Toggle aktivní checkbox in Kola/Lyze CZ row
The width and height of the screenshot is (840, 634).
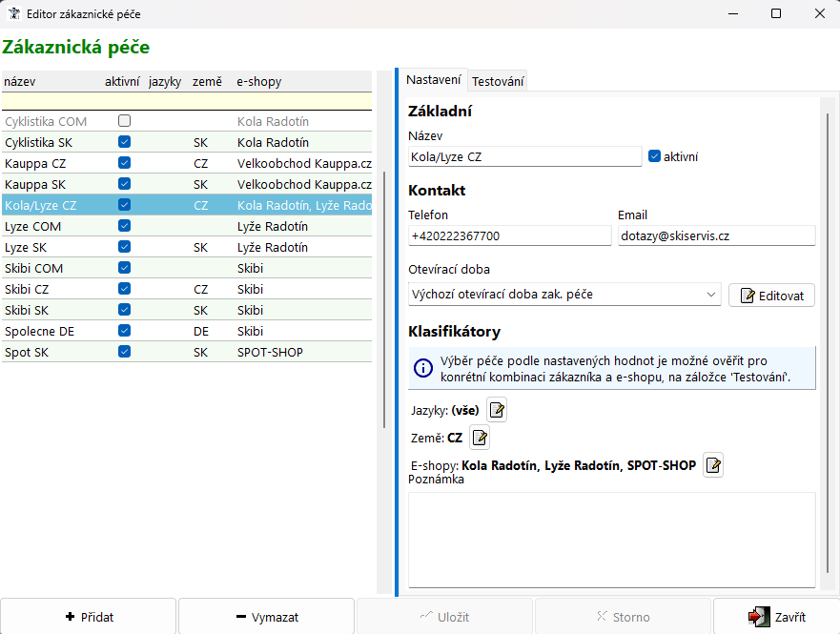point(124,205)
